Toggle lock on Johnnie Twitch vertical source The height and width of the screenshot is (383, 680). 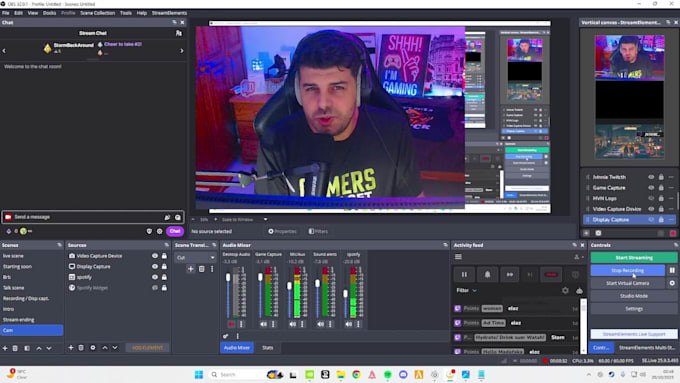pos(661,177)
